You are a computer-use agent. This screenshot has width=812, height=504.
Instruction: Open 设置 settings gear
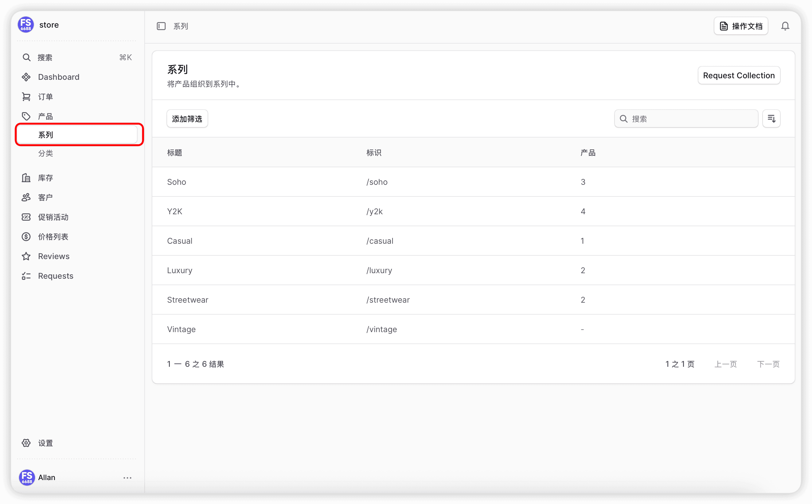point(45,443)
